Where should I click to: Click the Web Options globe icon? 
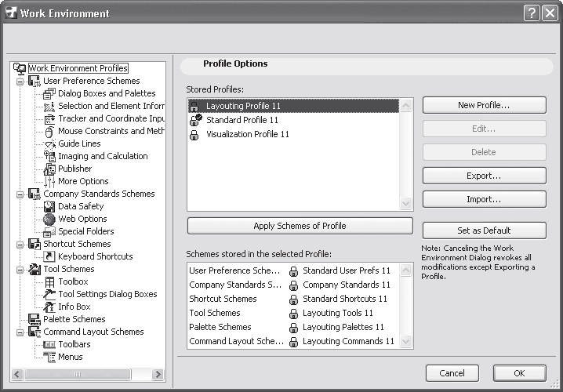pyautogui.click(x=49, y=219)
